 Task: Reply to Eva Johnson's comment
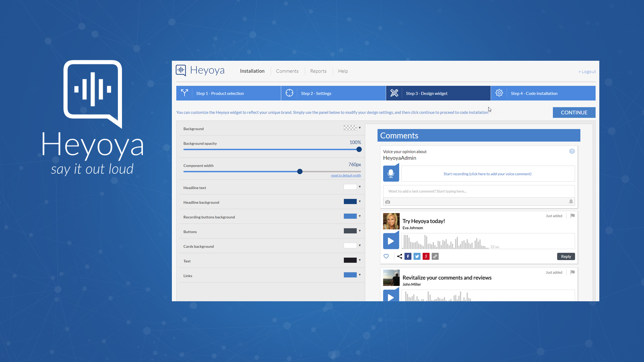tap(566, 257)
